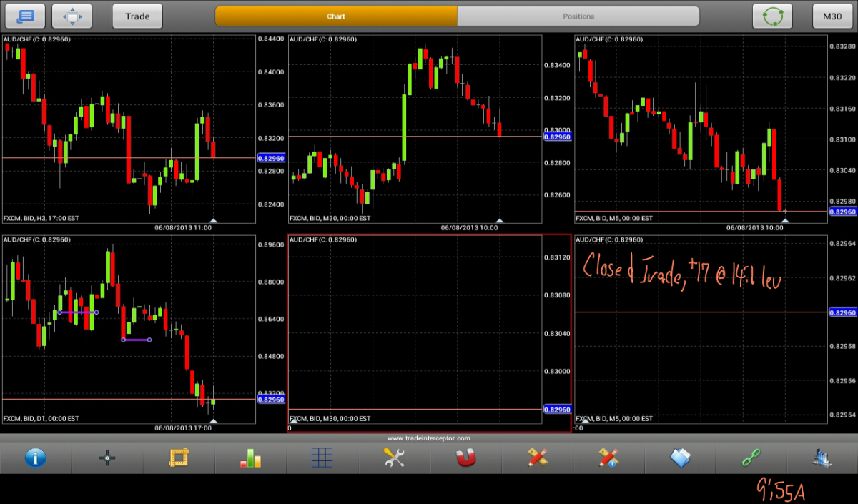This screenshot has width=858, height=504.
Task: Click the lower purple trend line on D1 chart
Action: (136, 340)
